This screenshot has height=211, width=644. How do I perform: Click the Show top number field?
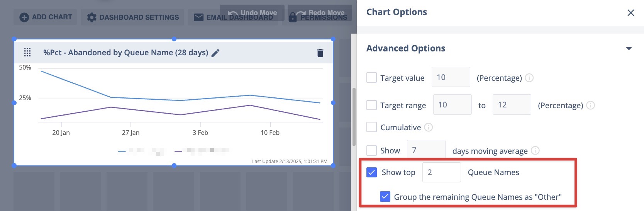click(x=442, y=172)
